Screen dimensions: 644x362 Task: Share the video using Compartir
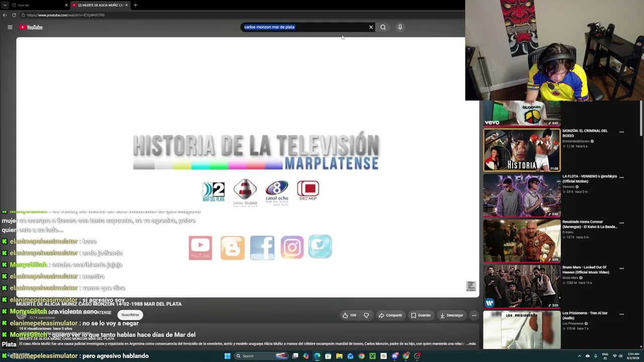pyautogui.click(x=390, y=315)
